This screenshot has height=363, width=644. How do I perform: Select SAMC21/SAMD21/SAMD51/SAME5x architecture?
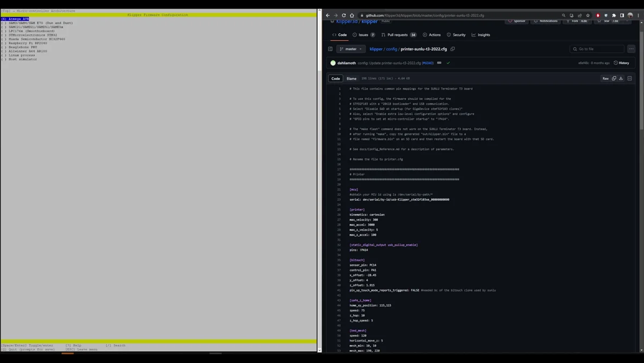[32, 27]
